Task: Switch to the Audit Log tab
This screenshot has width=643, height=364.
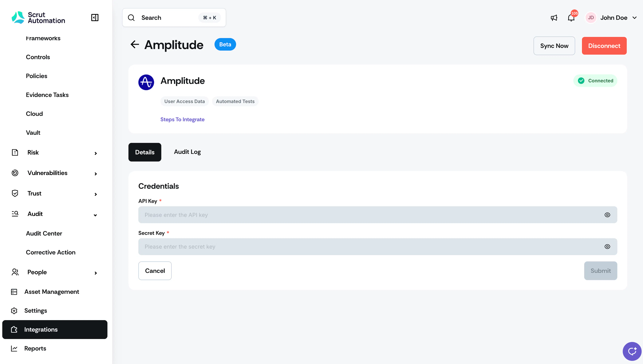Action: (x=187, y=152)
